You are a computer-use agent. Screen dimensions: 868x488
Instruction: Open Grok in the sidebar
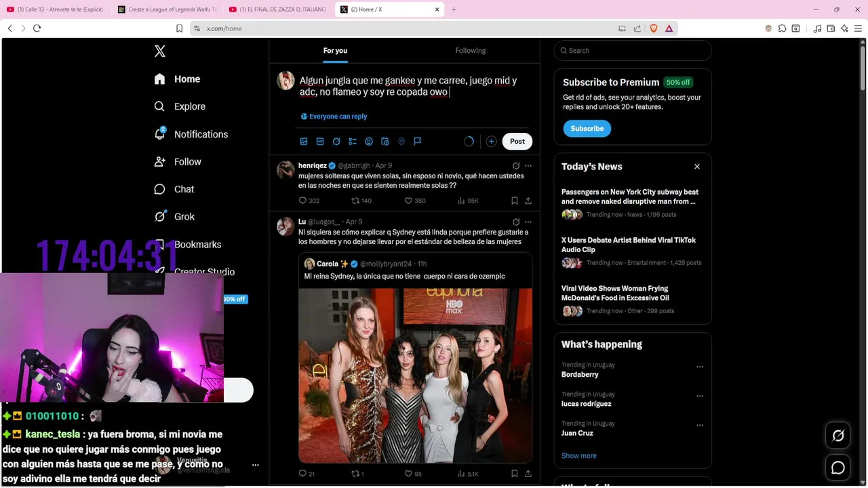(x=174, y=217)
